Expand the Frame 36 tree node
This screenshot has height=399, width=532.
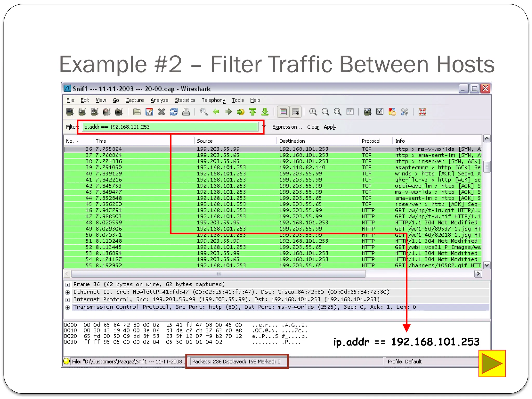tap(68, 285)
